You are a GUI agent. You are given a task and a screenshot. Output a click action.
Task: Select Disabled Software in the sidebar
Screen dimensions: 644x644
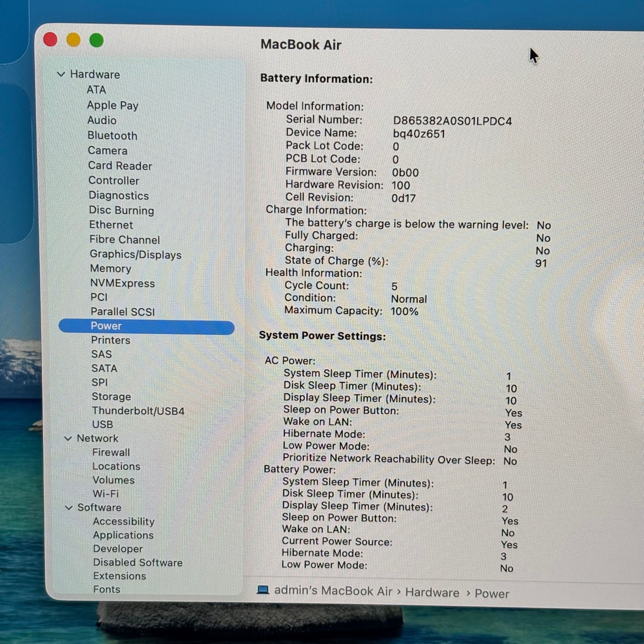pyautogui.click(x=137, y=562)
